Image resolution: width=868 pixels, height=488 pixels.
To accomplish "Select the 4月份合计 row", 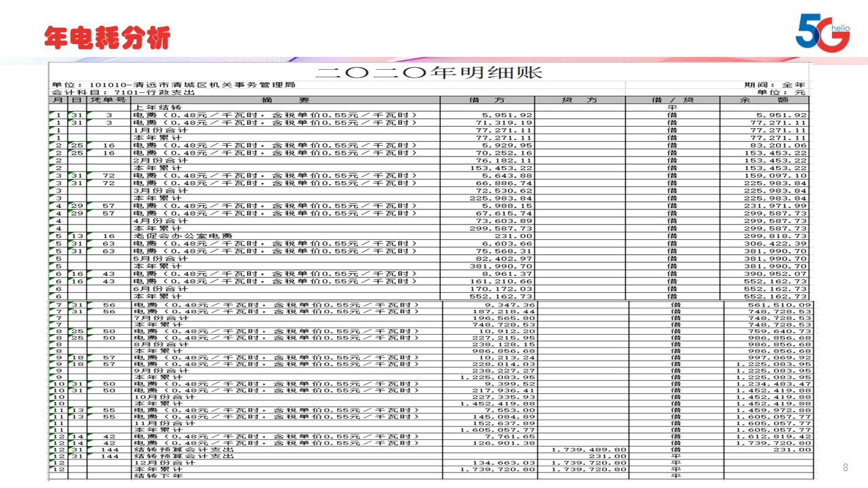I will (430, 220).
